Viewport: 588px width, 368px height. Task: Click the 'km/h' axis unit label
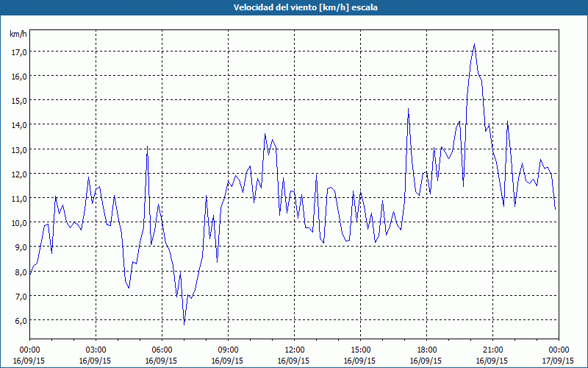click(18, 34)
